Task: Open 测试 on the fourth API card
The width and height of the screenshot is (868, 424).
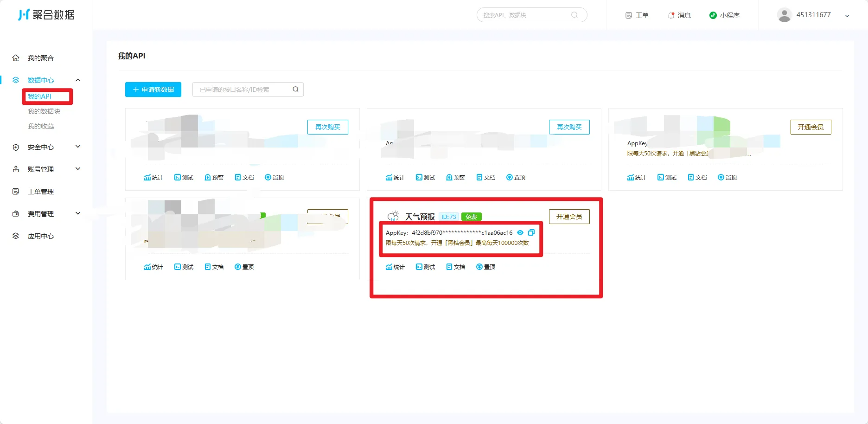Action: pos(184,267)
